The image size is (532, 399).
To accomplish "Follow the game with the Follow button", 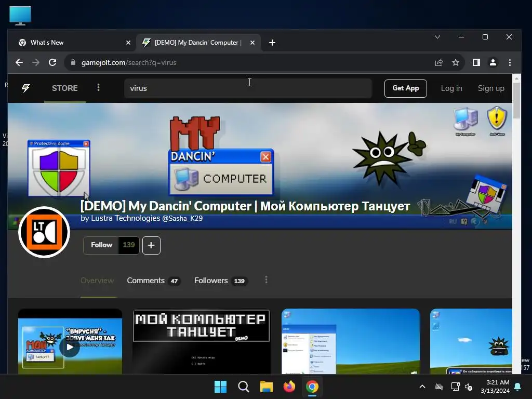I will 101,245.
